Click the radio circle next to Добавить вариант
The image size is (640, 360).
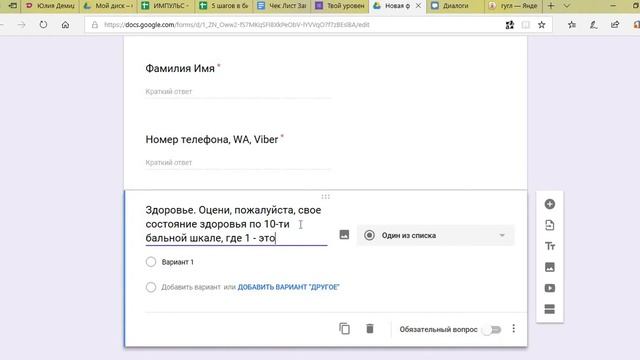tap(151, 287)
